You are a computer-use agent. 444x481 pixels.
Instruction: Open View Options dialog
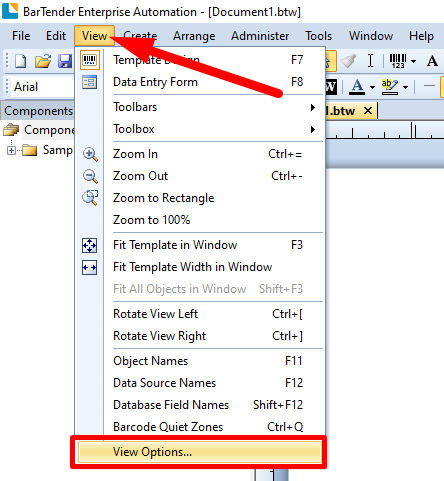(x=200, y=452)
